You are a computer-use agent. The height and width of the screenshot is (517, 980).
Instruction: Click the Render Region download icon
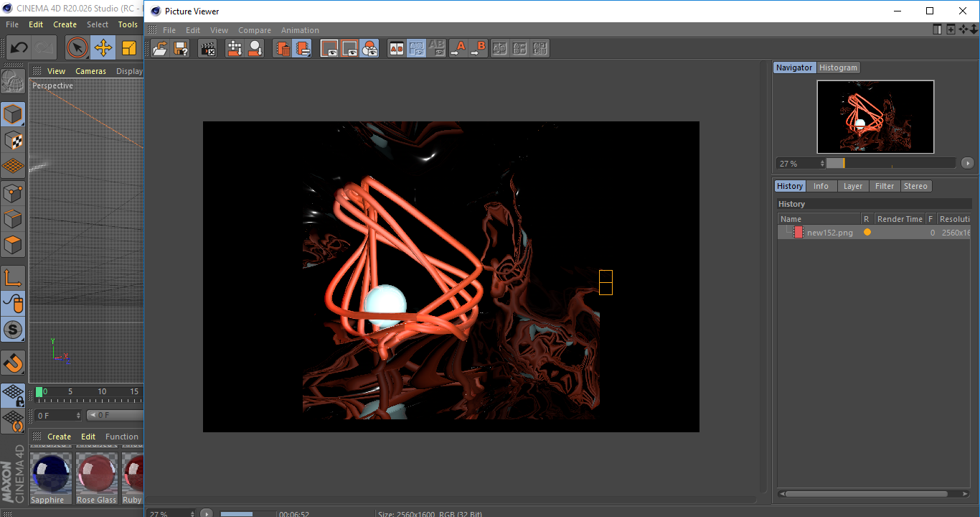[x=235, y=48]
